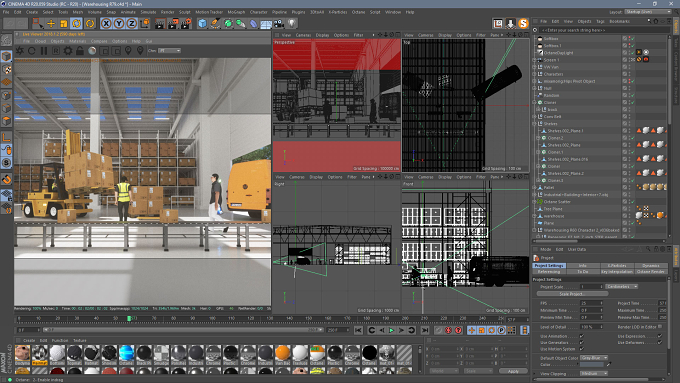This screenshot has width=680, height=383.
Task: Toggle Octane camera lock icon
Action: (x=80, y=51)
